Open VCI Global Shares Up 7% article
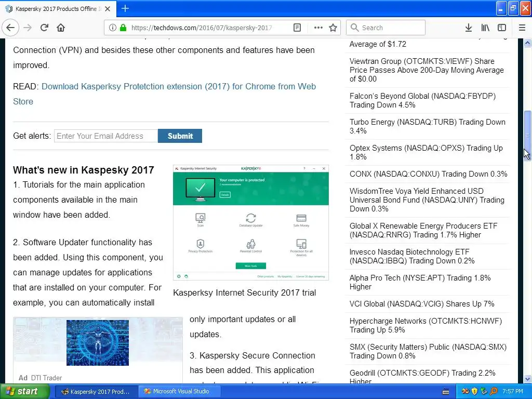The width and height of the screenshot is (532, 399). click(x=422, y=304)
